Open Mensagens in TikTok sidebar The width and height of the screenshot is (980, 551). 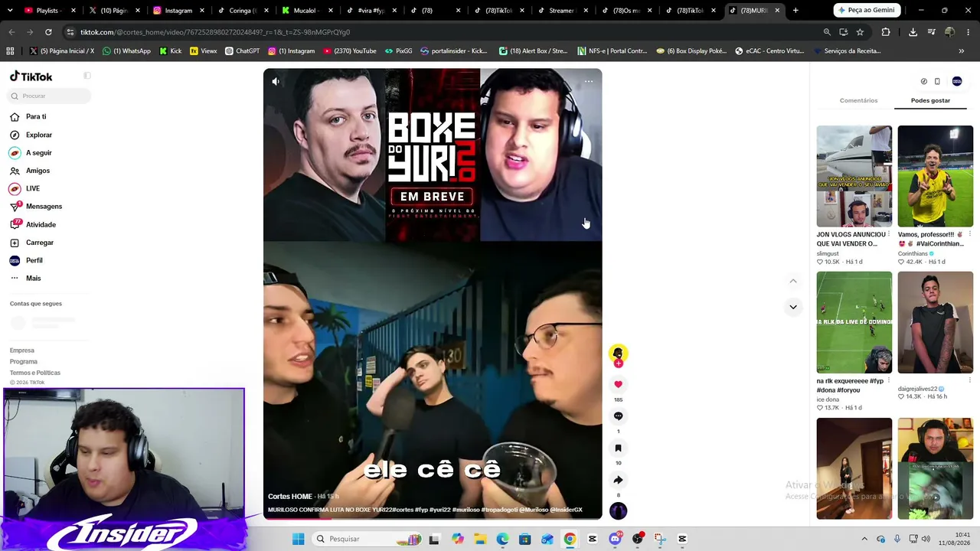pos(44,206)
